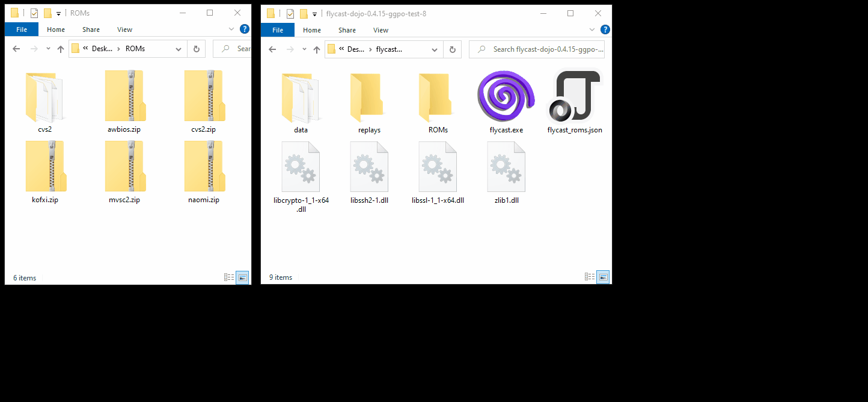Open Share tab in ROMs window
The width and height of the screenshot is (868, 402).
point(91,29)
